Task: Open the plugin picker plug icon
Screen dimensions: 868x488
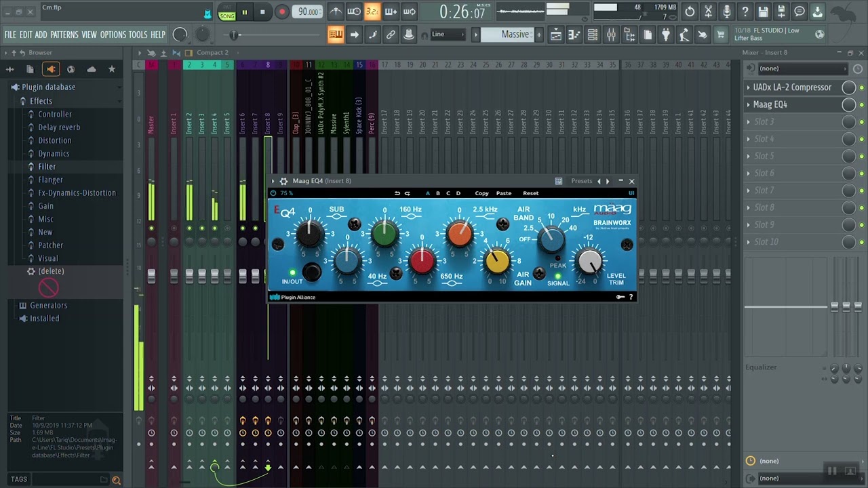Action: 666,35
